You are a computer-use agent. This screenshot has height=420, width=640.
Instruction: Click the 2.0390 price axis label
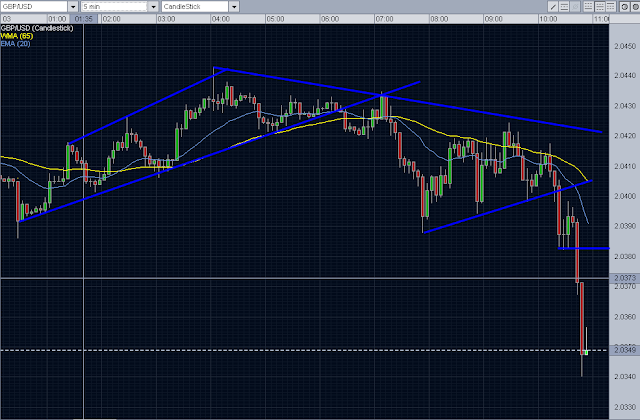click(625, 226)
